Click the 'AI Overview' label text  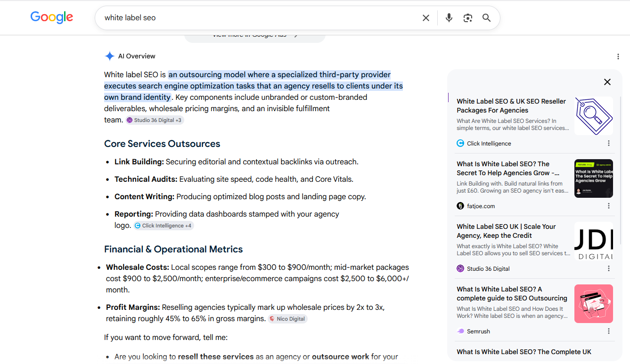(x=137, y=56)
